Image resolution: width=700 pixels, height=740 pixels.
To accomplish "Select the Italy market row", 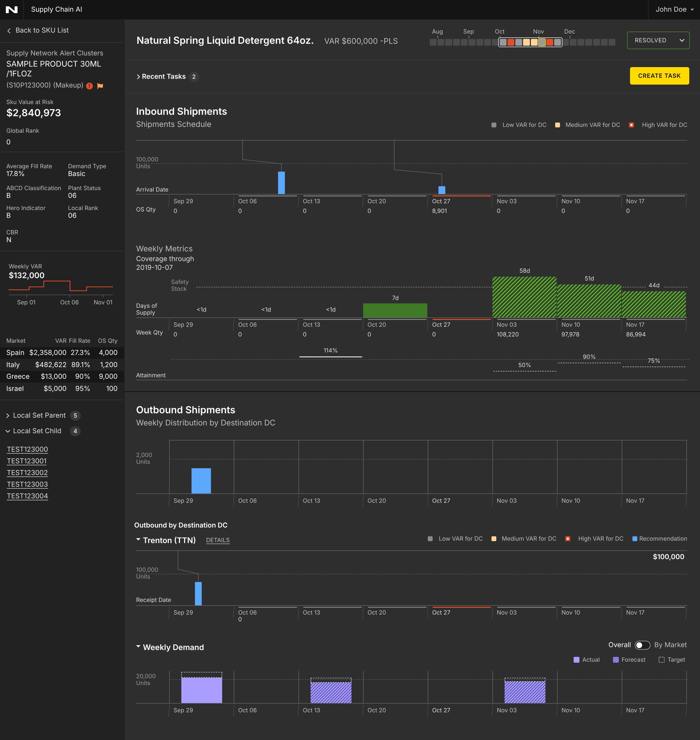I will pyautogui.click(x=62, y=365).
